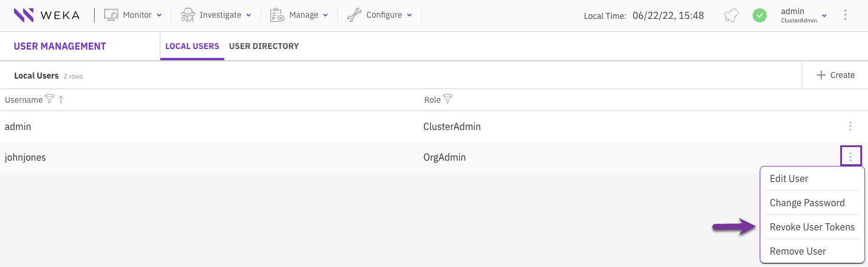The image size is (868, 267).
Task: Choose Revoke User Tokens option
Action: pyautogui.click(x=812, y=227)
